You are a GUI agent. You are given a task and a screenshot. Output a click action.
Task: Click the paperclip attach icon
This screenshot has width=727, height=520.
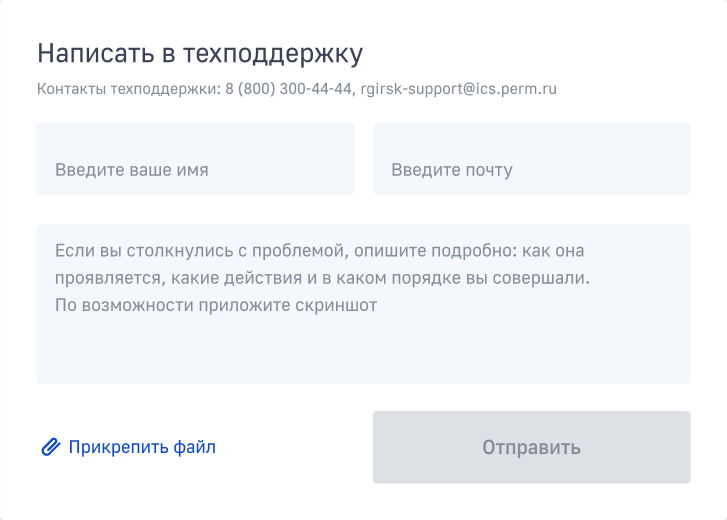coord(51,447)
